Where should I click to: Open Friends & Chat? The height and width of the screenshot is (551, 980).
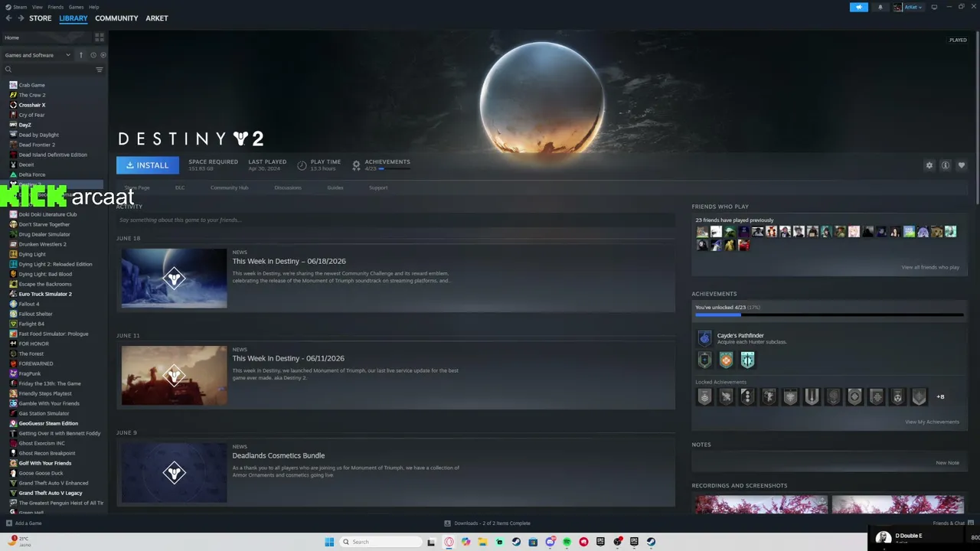pyautogui.click(x=949, y=523)
